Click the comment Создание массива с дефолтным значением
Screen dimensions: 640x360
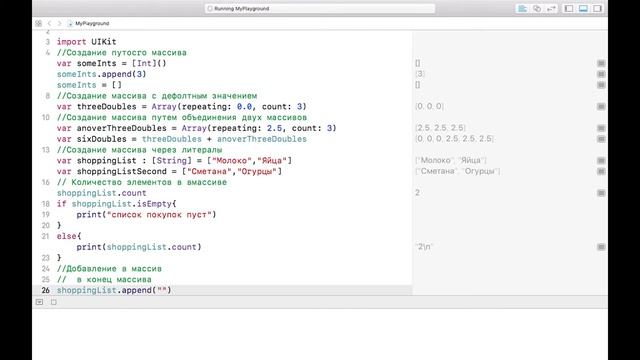[x=157, y=96]
